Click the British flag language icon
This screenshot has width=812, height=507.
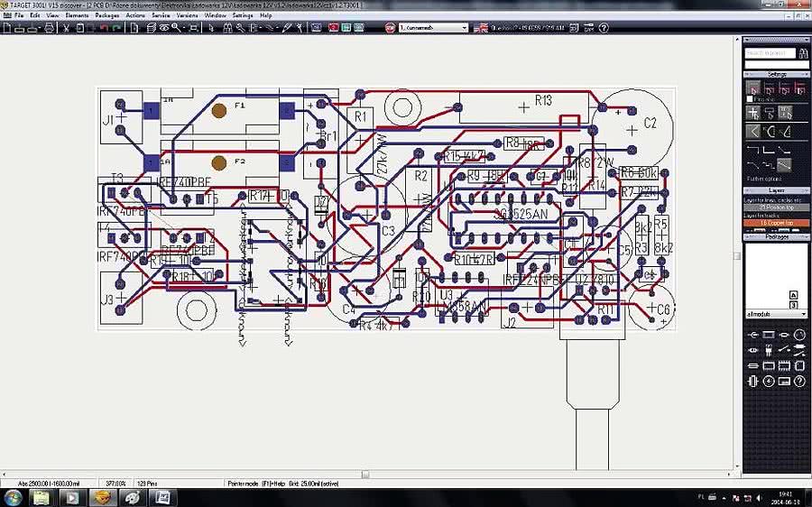click(483, 28)
